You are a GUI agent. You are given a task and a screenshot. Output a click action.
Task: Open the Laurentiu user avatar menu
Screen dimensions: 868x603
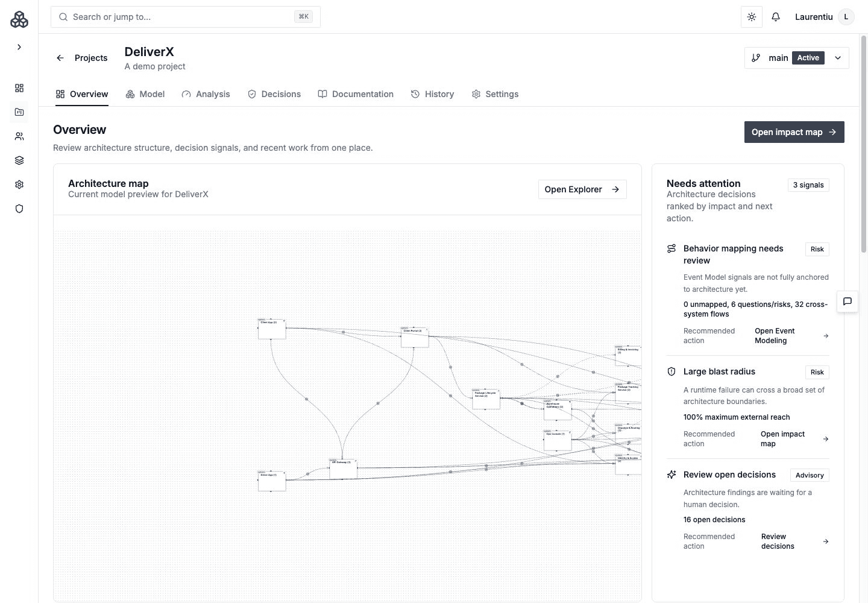[846, 17]
